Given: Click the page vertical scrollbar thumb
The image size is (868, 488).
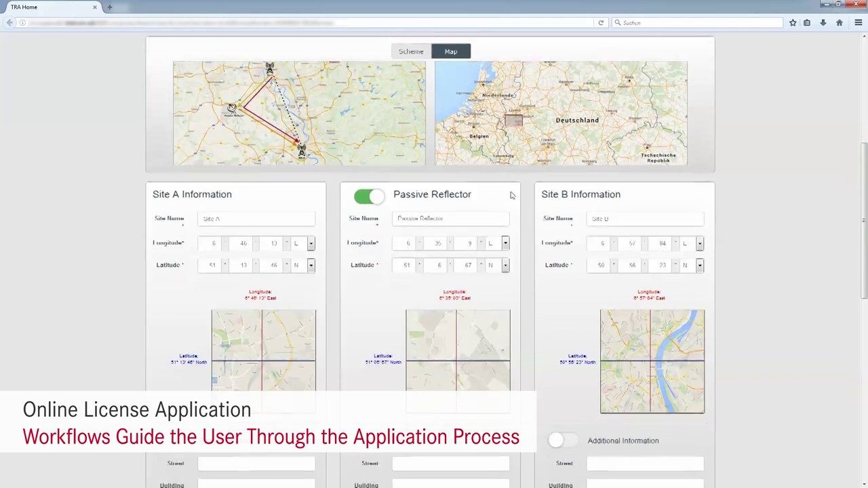Looking at the screenshot, I should (x=864, y=220).
